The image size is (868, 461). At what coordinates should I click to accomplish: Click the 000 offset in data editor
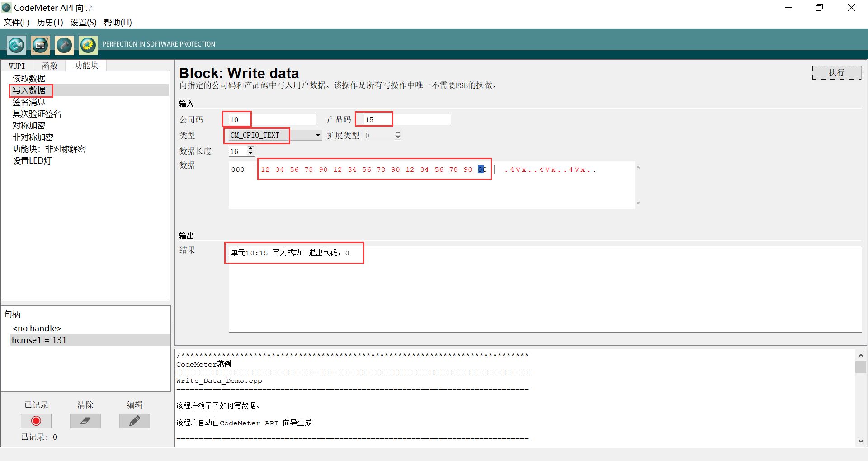(x=238, y=170)
